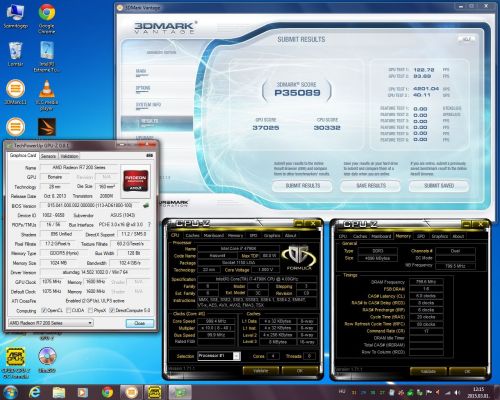Switch to the Sensors tab in GPU-Z
This screenshot has width=500, height=400.
[48, 156]
